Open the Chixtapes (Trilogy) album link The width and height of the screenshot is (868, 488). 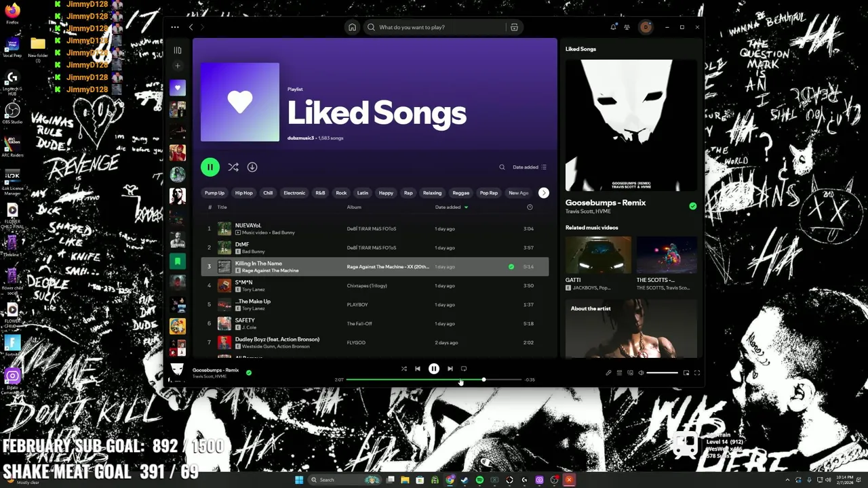click(367, 286)
